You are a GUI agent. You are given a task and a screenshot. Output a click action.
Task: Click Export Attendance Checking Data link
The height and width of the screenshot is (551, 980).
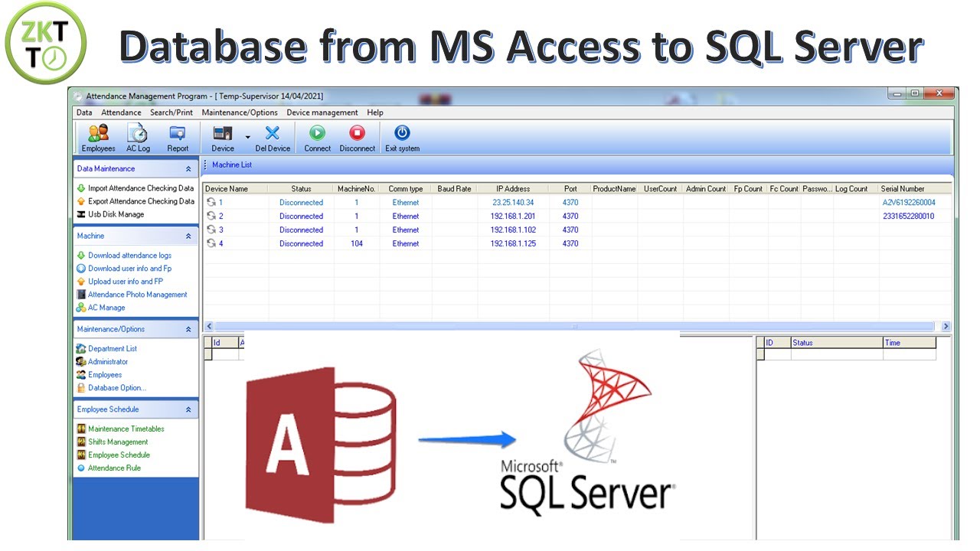141,201
